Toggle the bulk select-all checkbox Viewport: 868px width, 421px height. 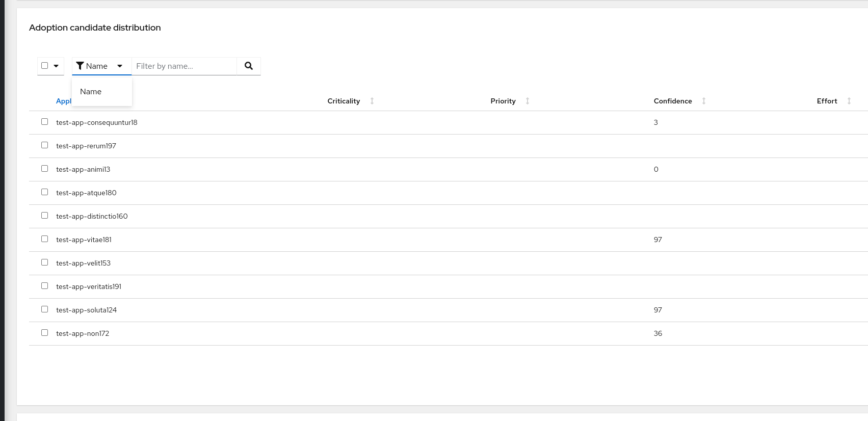[x=45, y=66]
